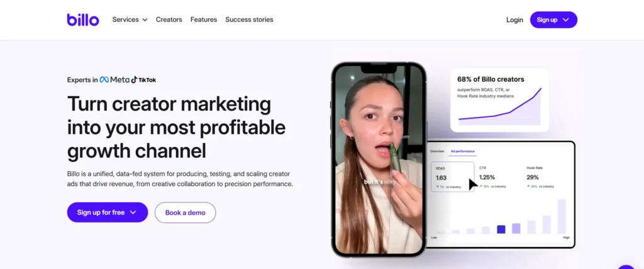Click the 68% of Billo creators card
This screenshot has width=644, height=269.
[x=499, y=100]
